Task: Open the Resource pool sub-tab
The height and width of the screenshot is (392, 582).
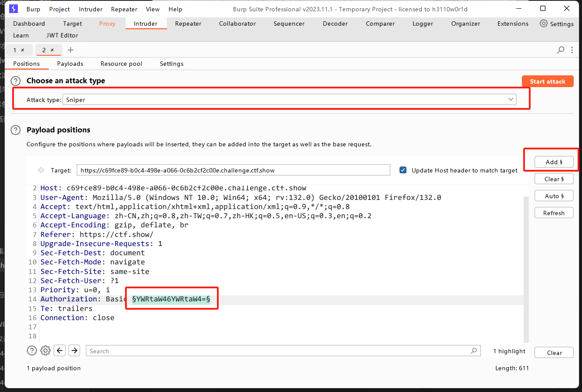Action: (121, 64)
